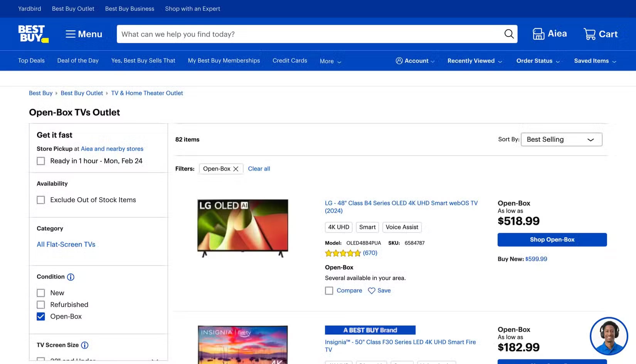Check the Refurbished condition filter

pos(41,305)
